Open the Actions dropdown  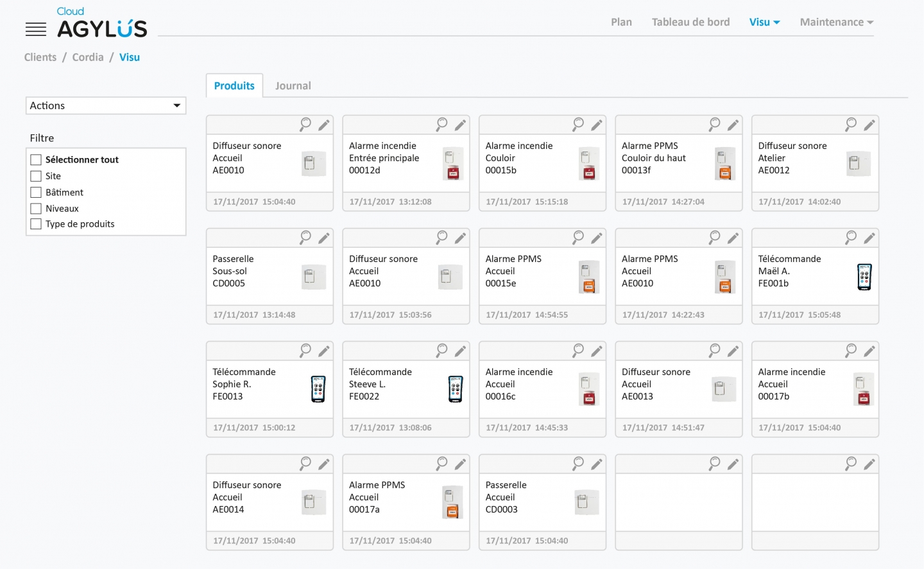(106, 105)
